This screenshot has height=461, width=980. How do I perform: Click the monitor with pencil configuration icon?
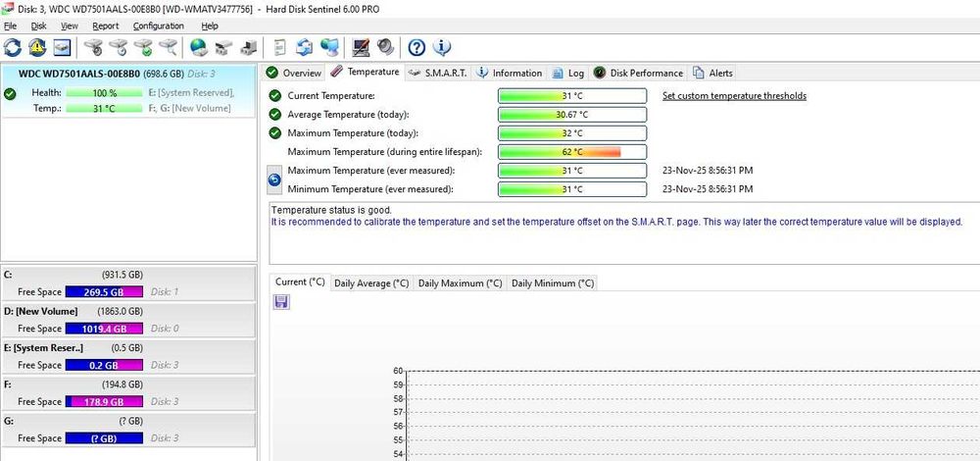click(361, 47)
